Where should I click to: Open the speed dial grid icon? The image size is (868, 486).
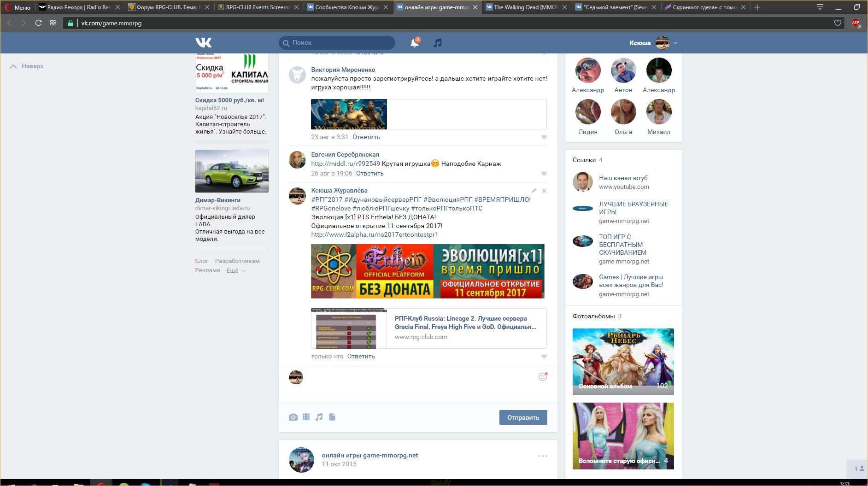point(53,23)
